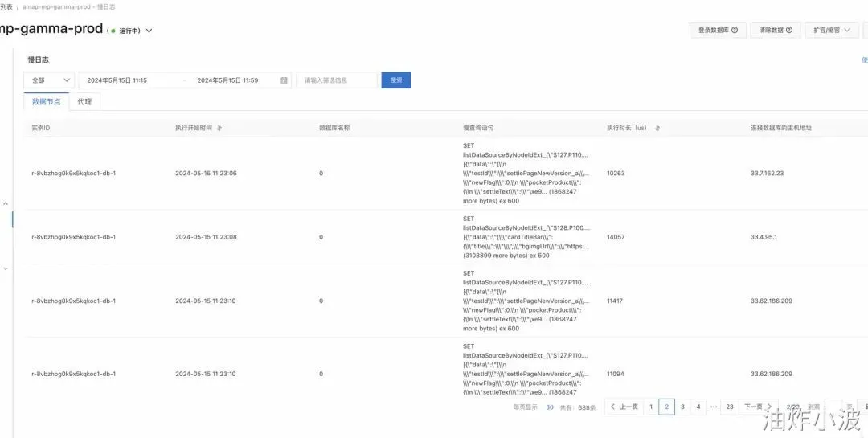The image size is (868, 438).
Task: Switch to the 代理 tab
Action: (84, 102)
